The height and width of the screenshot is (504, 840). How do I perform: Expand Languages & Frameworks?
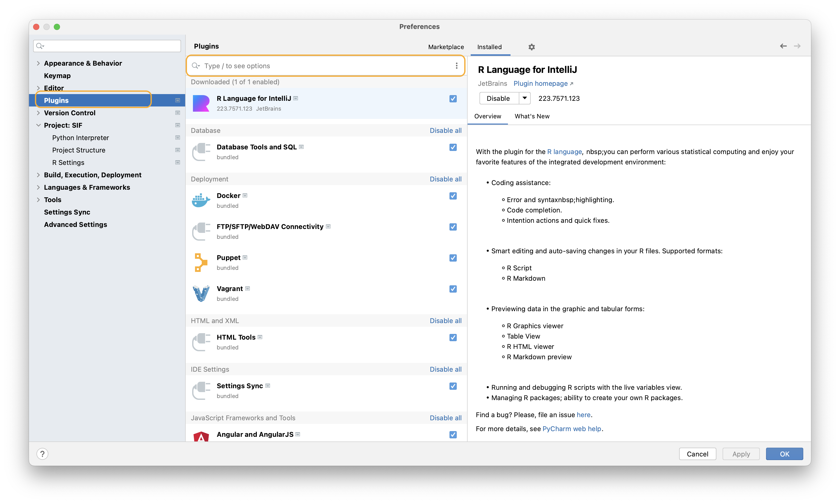pyautogui.click(x=38, y=187)
